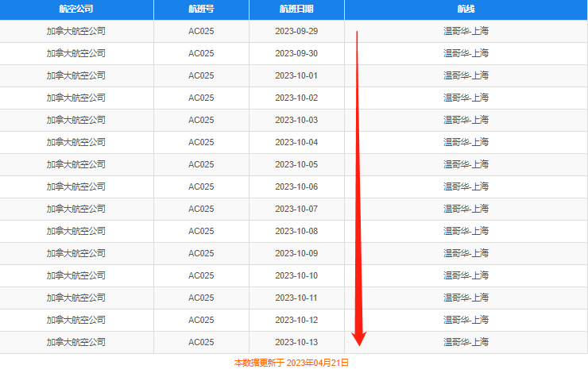Click AC025 in the 2023-10-08 row
This screenshot has width=588, height=369.
201,231
